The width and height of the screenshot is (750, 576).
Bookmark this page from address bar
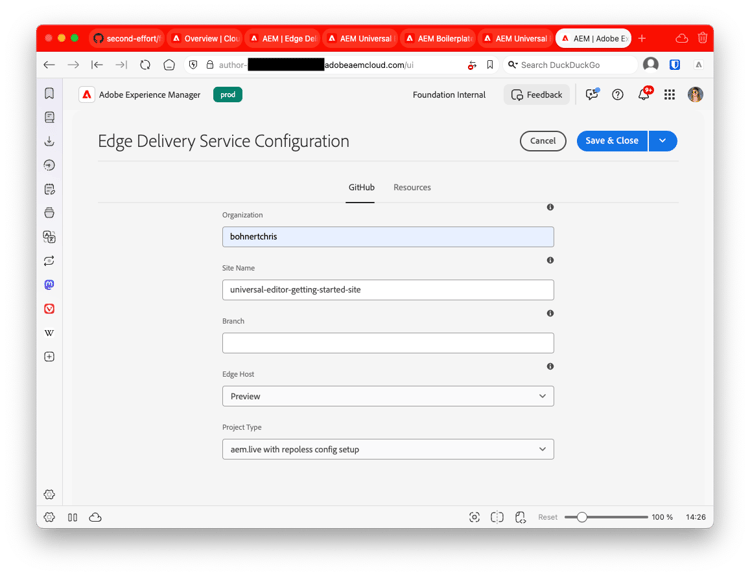(x=490, y=65)
